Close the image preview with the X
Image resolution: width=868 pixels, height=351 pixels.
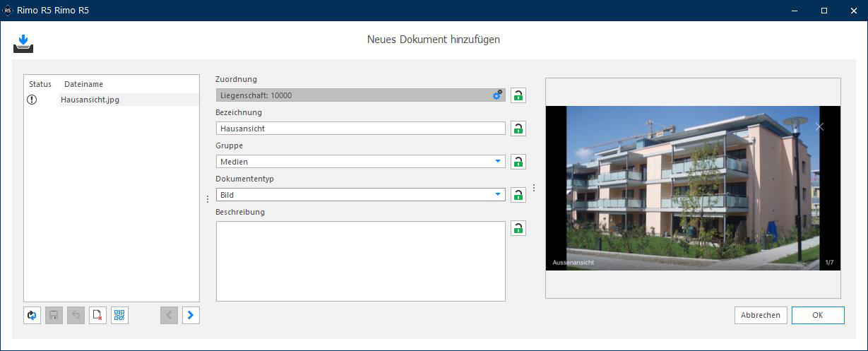(x=819, y=126)
